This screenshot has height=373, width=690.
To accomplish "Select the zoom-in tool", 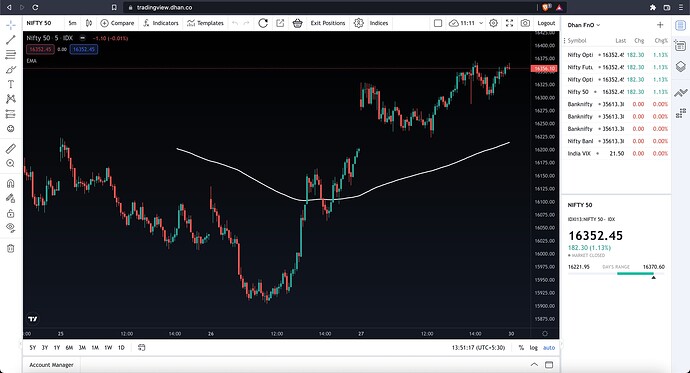I will (11, 163).
